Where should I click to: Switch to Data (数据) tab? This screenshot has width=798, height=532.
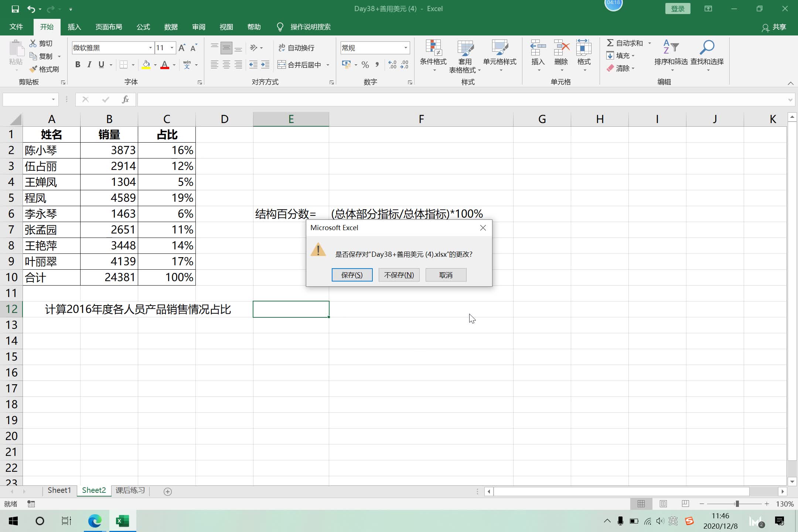click(171, 27)
